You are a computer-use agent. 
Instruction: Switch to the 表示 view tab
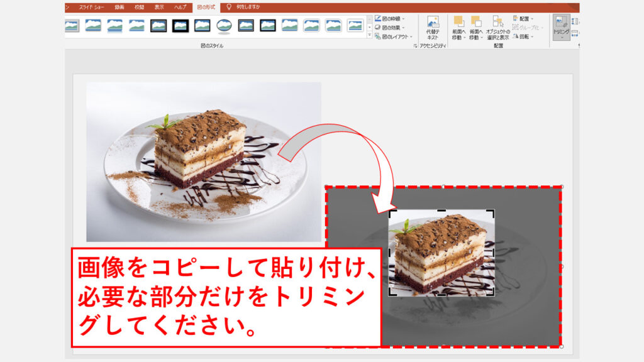(159, 7)
